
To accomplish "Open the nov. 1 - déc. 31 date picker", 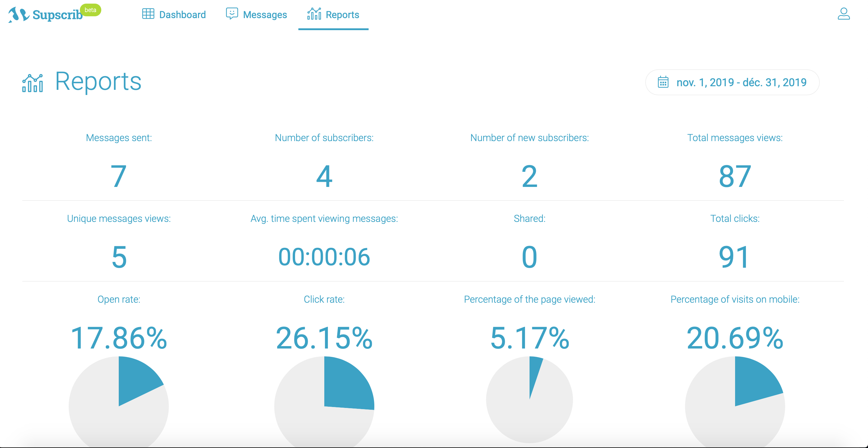I will [x=741, y=83].
